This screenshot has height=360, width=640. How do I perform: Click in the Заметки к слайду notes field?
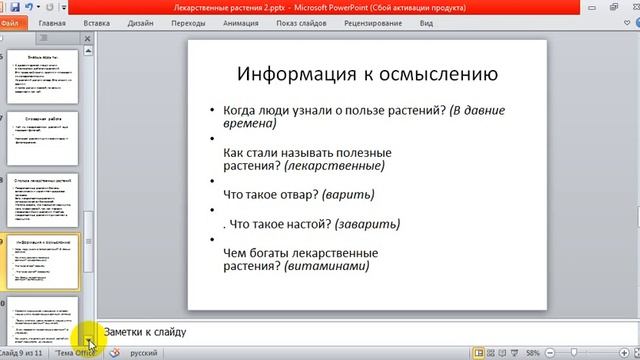(x=367, y=332)
